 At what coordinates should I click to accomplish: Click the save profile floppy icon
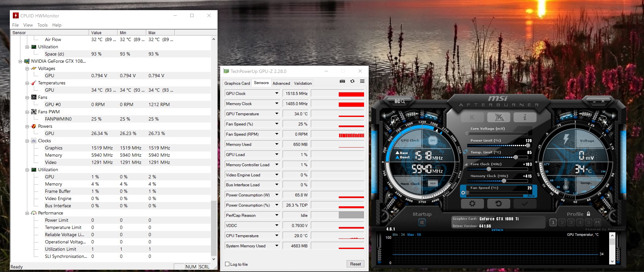(x=597, y=222)
